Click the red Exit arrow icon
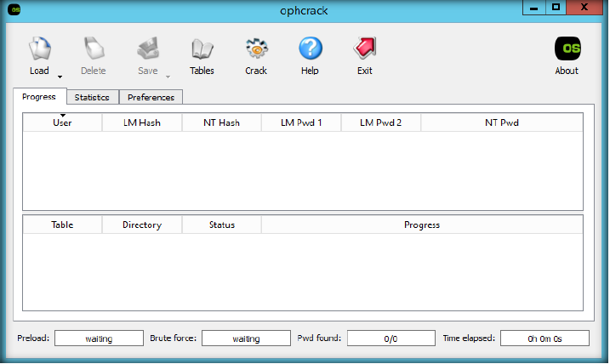Viewport: 610px width, 364px height. (x=365, y=48)
